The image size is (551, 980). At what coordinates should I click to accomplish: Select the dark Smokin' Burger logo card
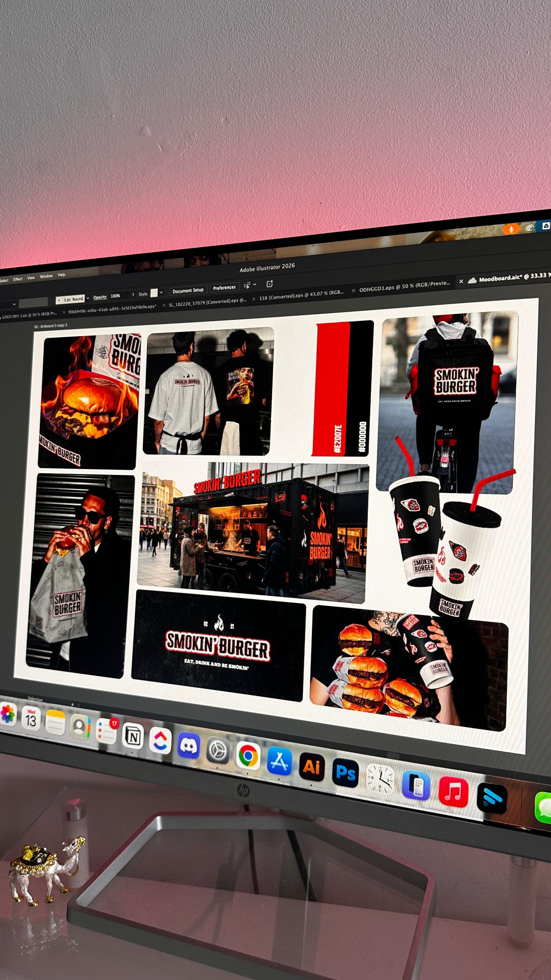point(219,645)
